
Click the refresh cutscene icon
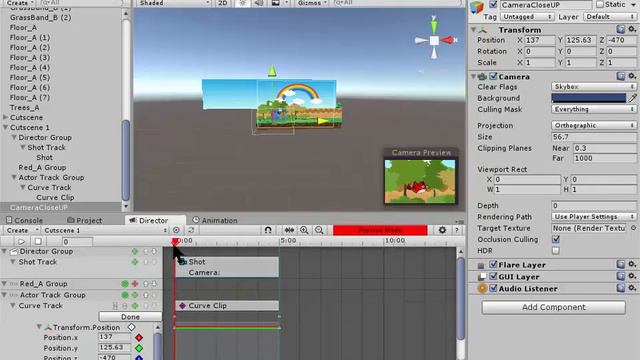coord(191,230)
